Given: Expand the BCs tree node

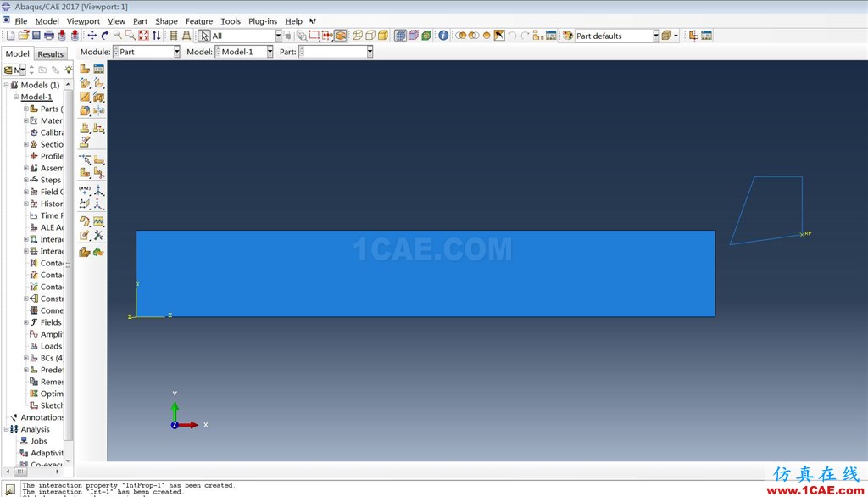Looking at the screenshot, I should (x=26, y=358).
